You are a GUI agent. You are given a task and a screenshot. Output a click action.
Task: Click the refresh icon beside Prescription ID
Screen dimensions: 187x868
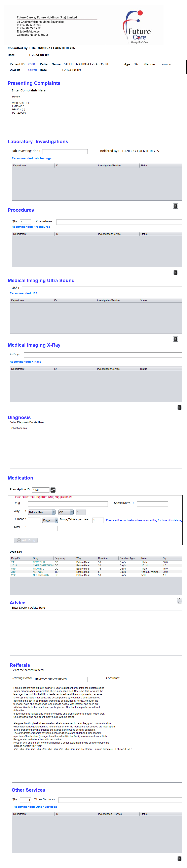click(x=53, y=490)
